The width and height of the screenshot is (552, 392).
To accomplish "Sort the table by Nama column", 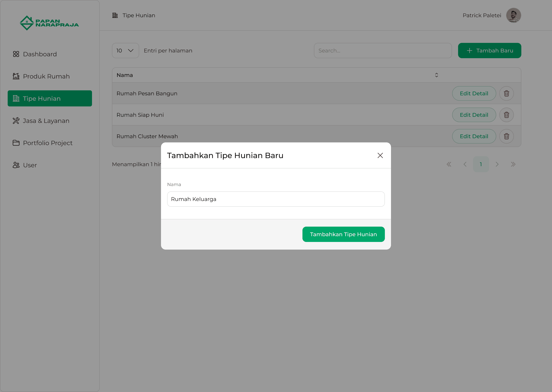I will click(x=436, y=75).
